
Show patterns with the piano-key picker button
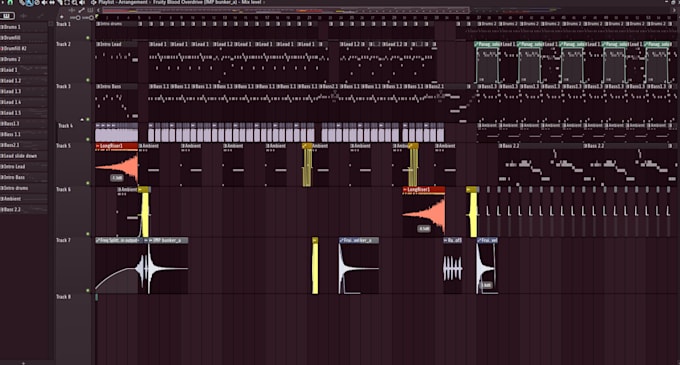coord(7,16)
